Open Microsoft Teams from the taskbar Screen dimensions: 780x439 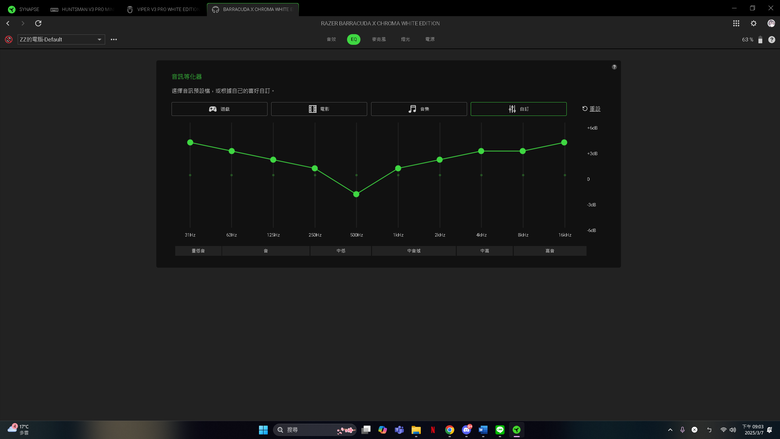pyautogui.click(x=399, y=430)
